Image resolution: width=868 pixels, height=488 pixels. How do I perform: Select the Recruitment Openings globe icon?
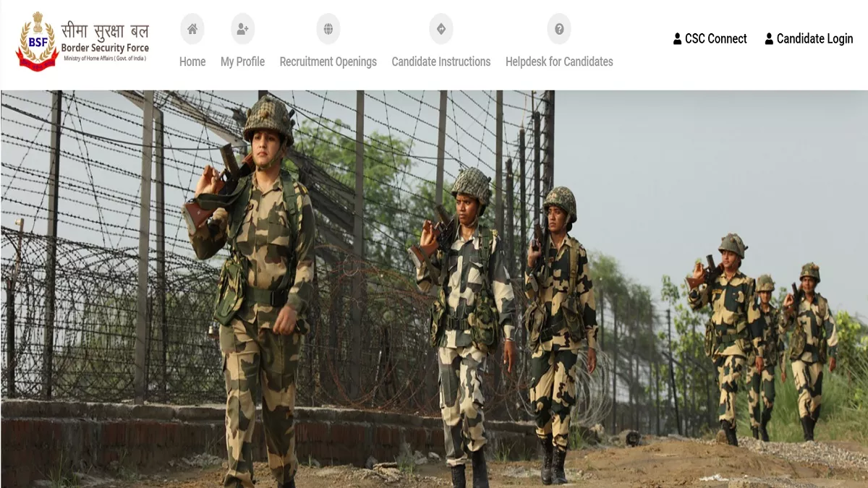point(328,29)
